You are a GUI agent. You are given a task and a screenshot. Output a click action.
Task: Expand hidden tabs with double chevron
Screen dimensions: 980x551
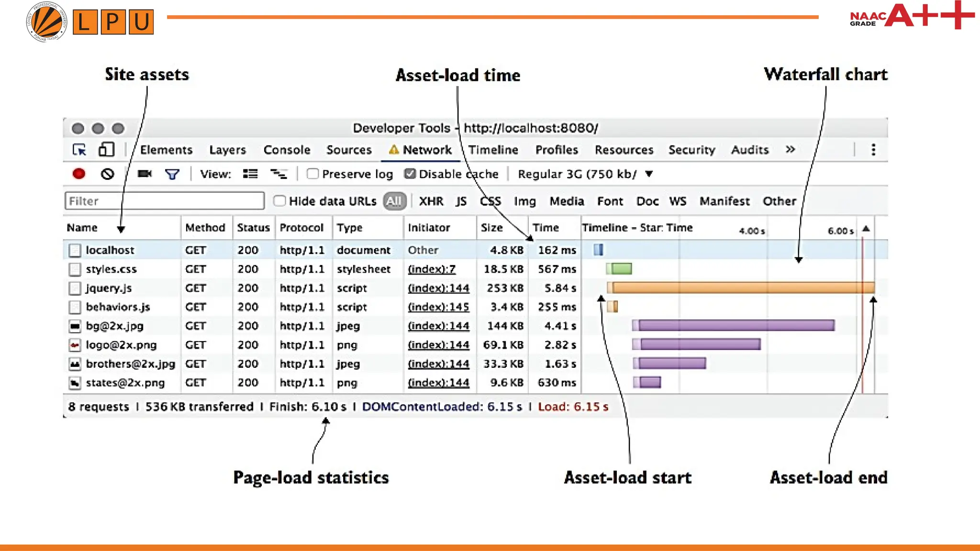[x=790, y=150]
